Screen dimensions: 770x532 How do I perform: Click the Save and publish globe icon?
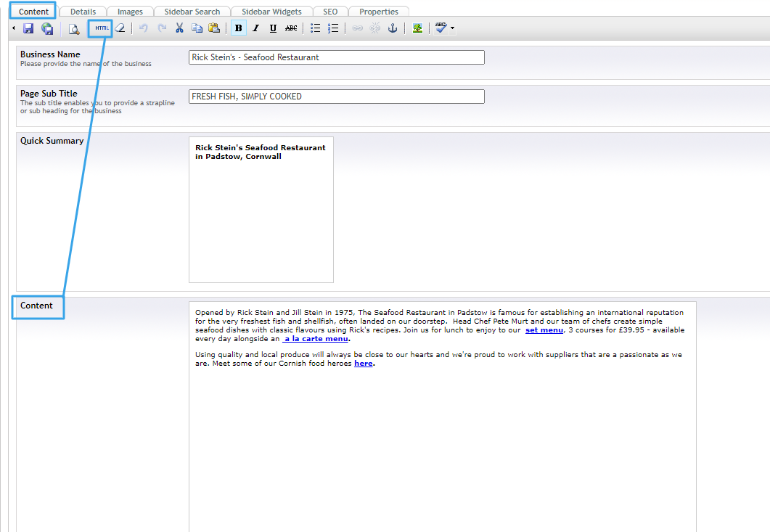point(47,28)
